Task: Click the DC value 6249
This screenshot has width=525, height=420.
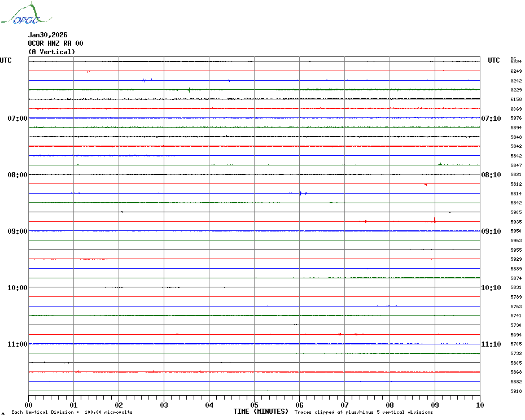Action: click(515, 71)
